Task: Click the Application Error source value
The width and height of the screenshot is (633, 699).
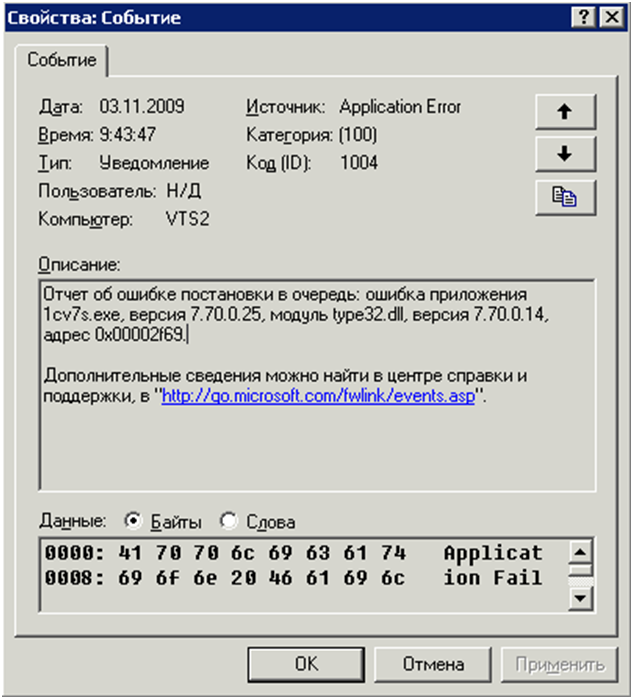Action: (x=400, y=106)
